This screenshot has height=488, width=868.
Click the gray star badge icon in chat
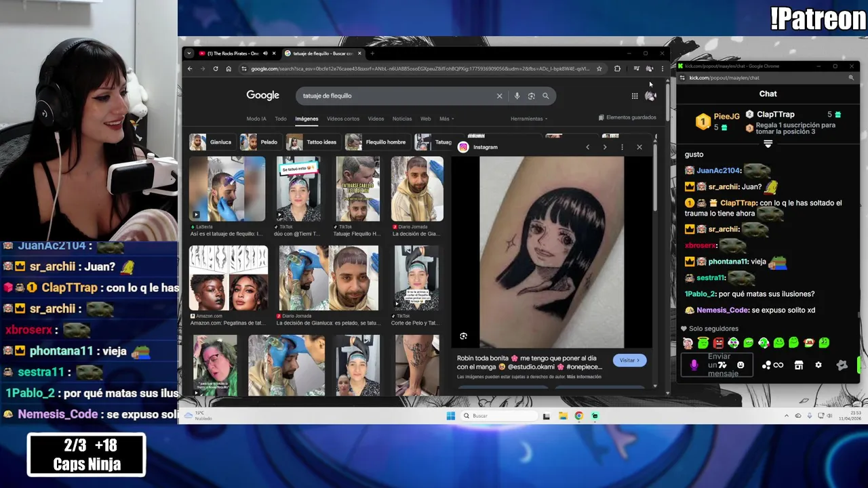842,365
